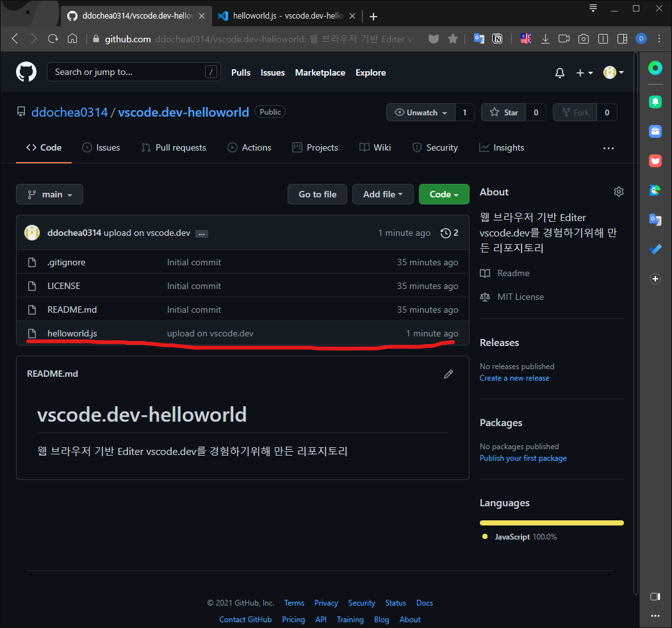This screenshot has height=628, width=672.
Task: Switch to the Pull requests tab
Action: click(174, 148)
